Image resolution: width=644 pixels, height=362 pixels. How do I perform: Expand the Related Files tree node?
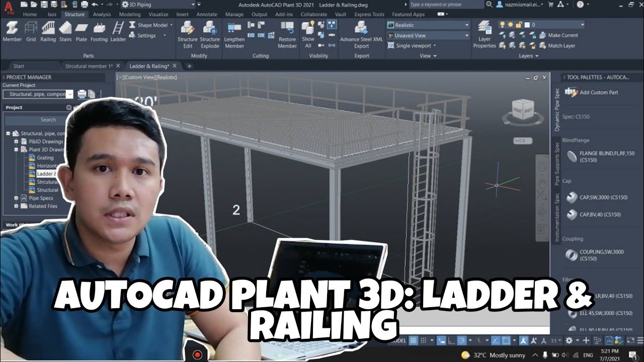(x=16, y=206)
